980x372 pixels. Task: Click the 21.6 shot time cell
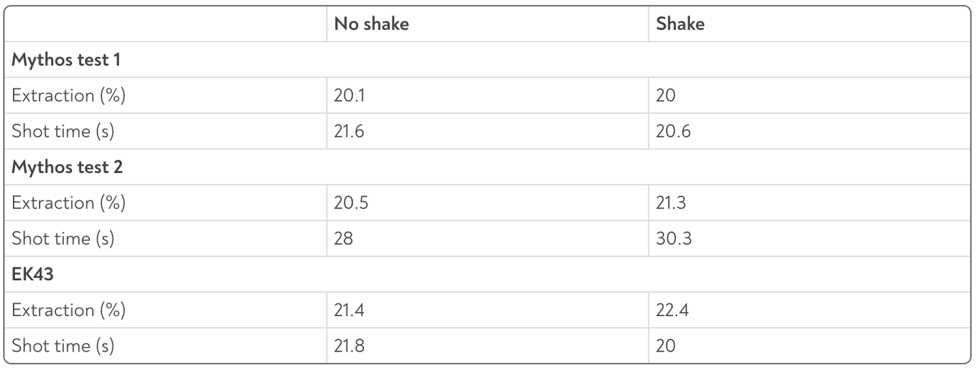tap(349, 131)
